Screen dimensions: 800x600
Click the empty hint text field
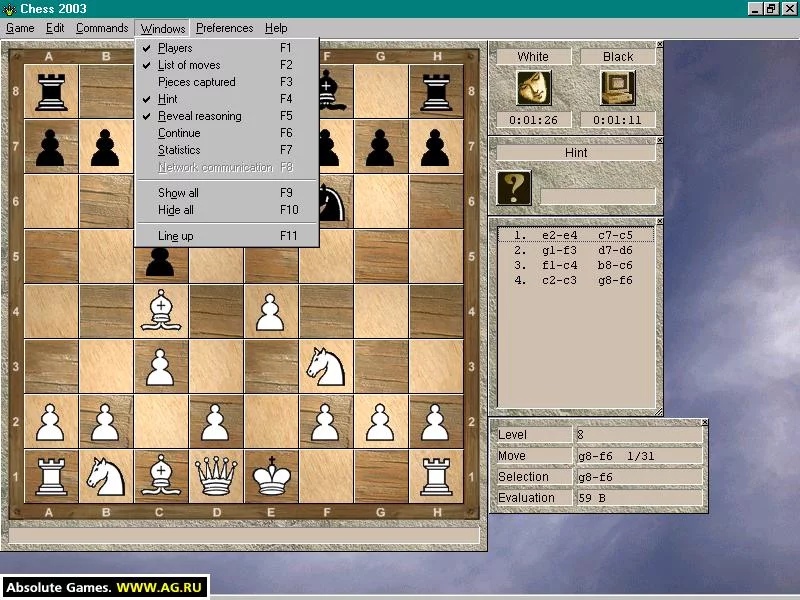click(597, 196)
